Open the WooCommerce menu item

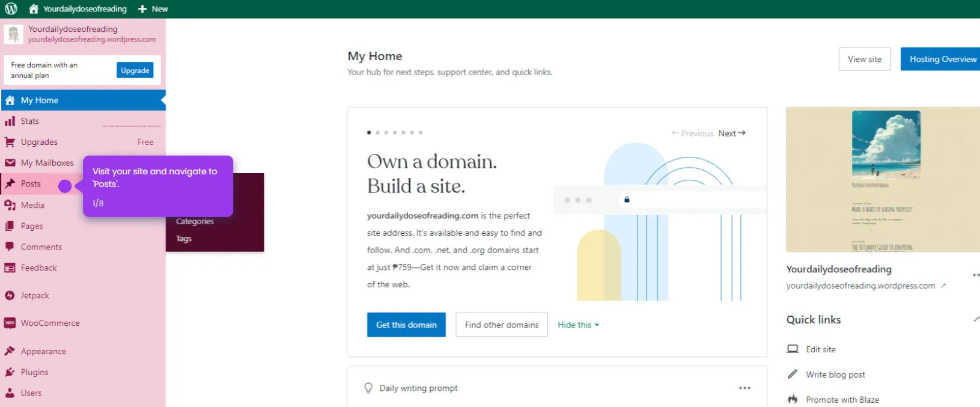coord(83,323)
